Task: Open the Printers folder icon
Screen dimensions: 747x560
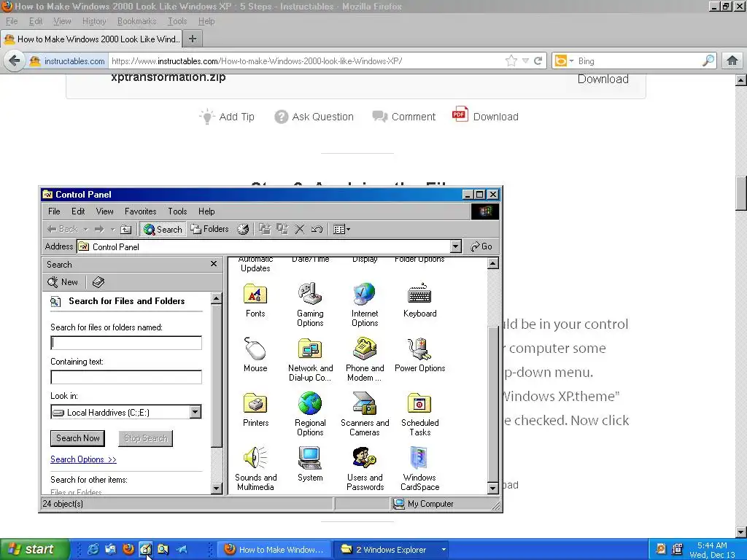Action: pos(255,410)
